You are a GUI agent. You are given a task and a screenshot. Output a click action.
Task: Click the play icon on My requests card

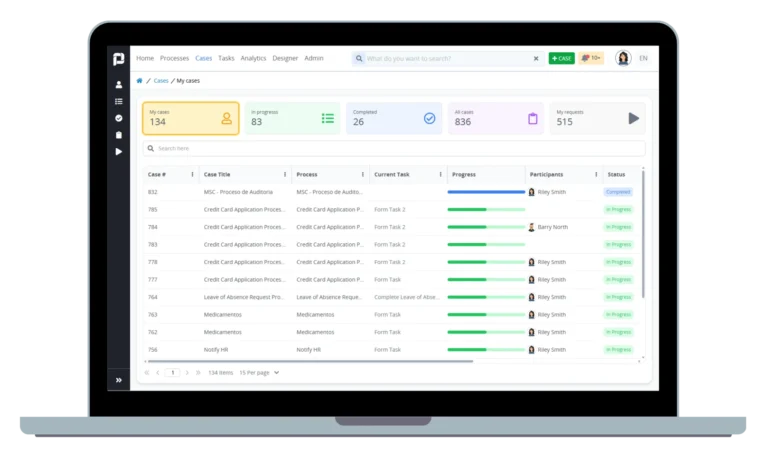[x=633, y=118]
